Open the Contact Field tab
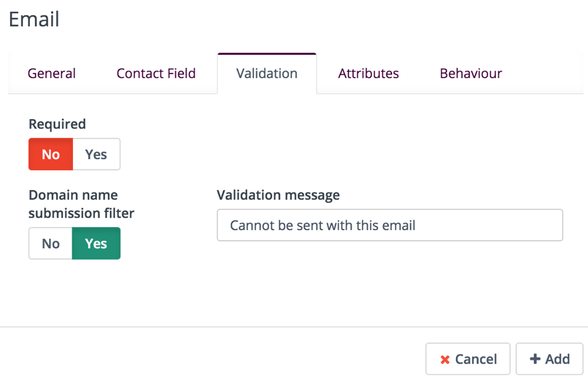Screen dimensions: 588x383 (156, 74)
